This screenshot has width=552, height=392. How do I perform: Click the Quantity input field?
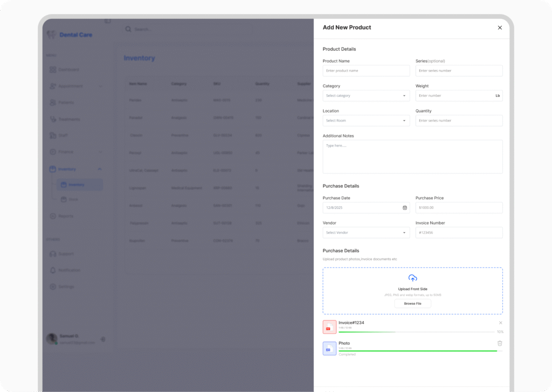459,121
